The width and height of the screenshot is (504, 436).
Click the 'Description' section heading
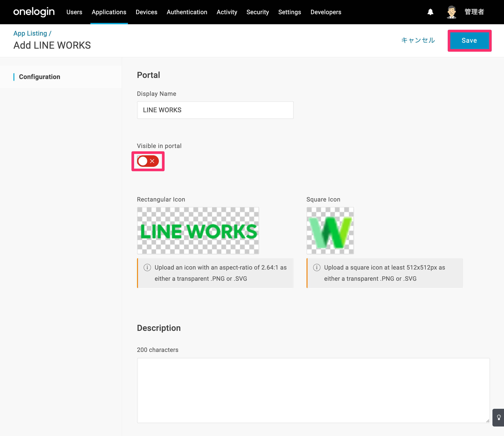(x=159, y=328)
